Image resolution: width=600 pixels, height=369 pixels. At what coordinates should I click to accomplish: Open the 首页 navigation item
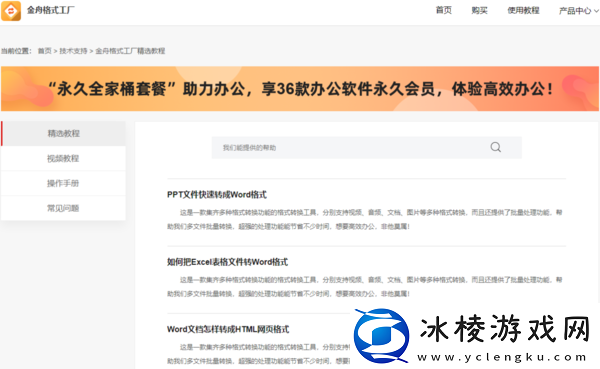tap(443, 10)
